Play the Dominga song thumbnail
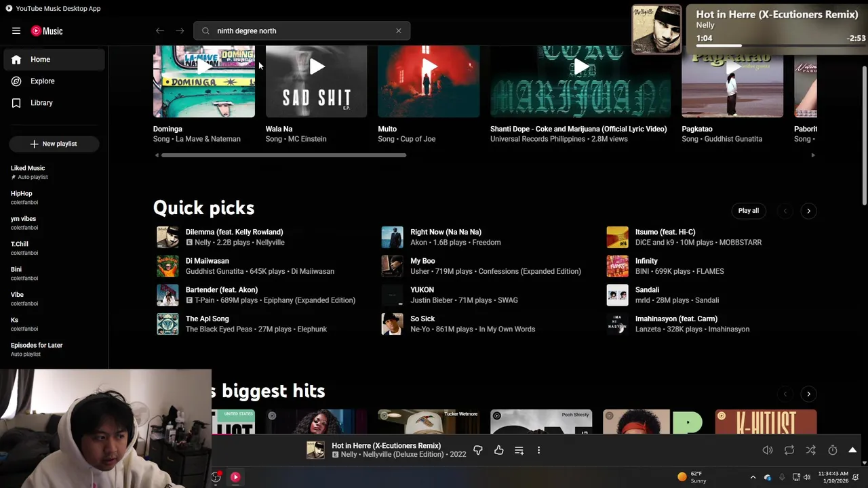Viewport: 868px width, 488px height. [x=204, y=81]
